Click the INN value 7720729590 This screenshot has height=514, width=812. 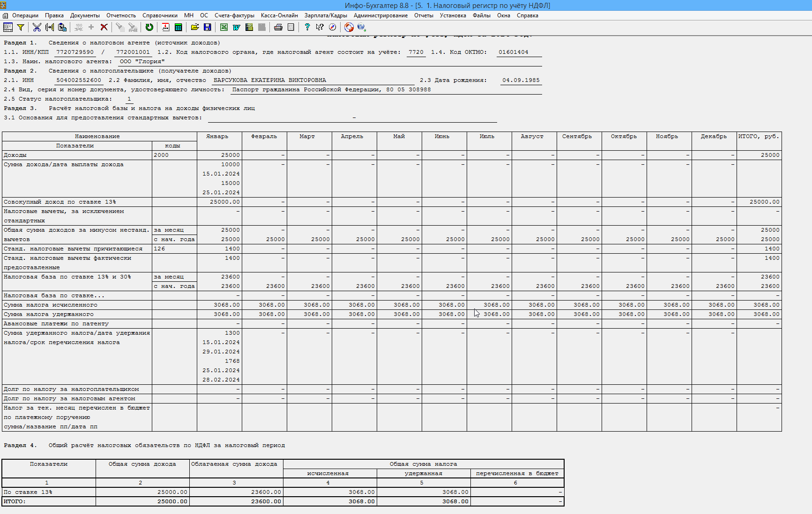point(75,52)
